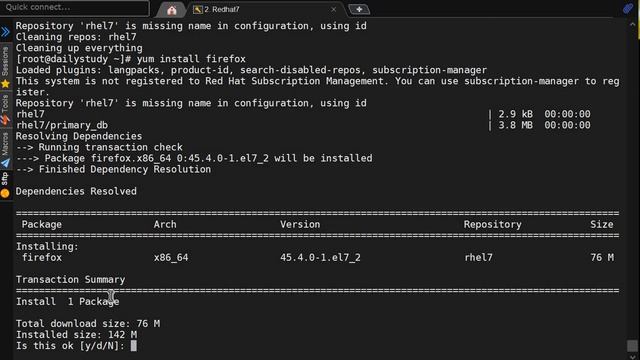Click the terminal scrollbar thumb
Screen dimensions: 640x360
(632, 345)
